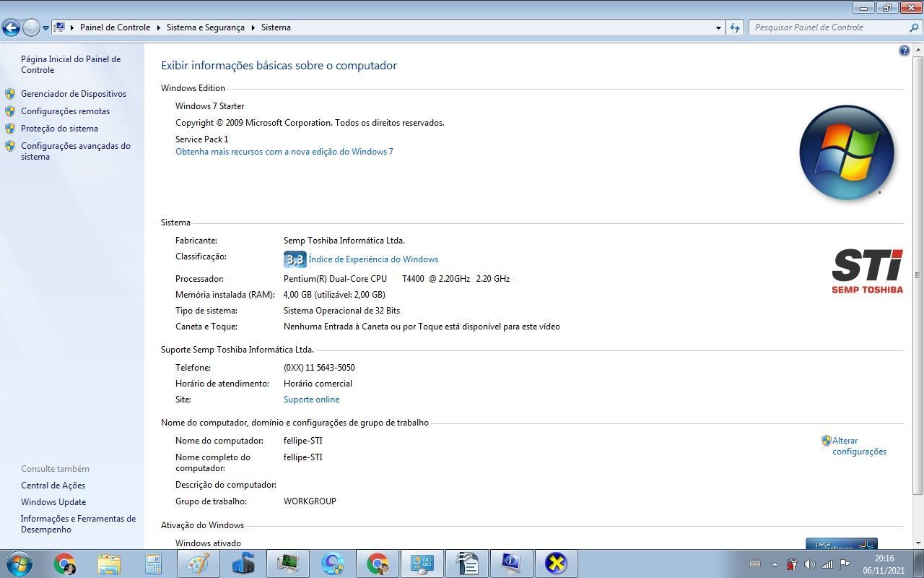Click the Semp Toshiba STI logo
Viewport: 924px width, 578px height.
pos(867,271)
